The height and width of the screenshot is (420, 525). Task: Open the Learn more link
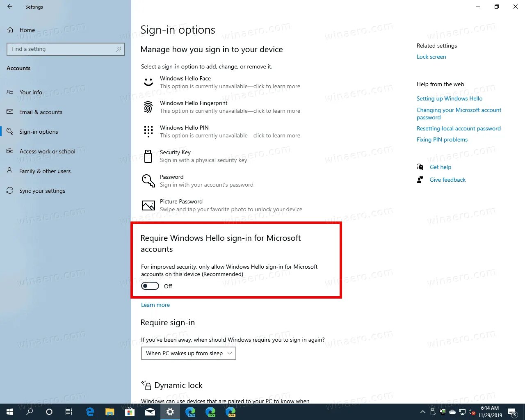155,305
